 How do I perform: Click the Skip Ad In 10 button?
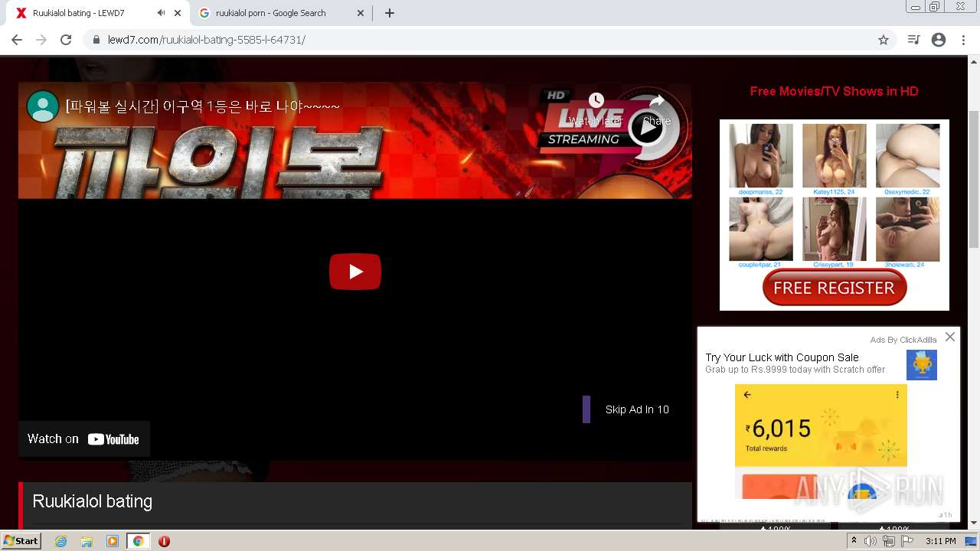[x=637, y=409]
